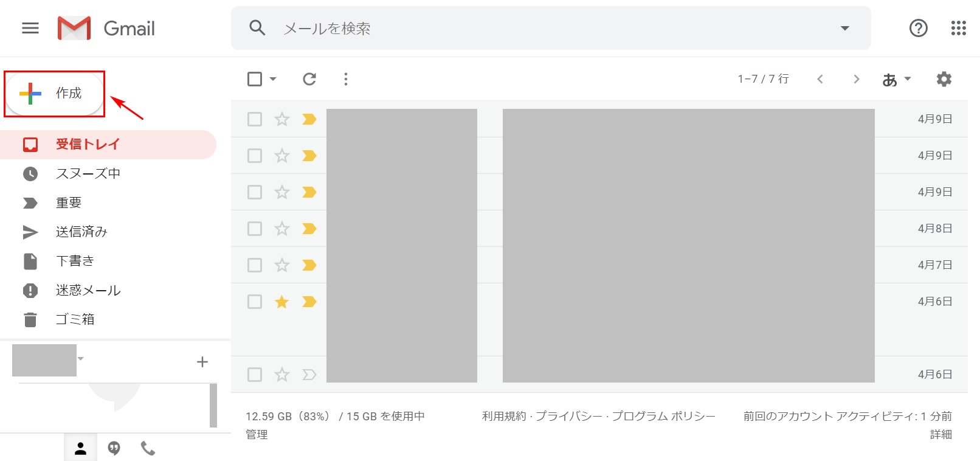The width and height of the screenshot is (980, 461).
Task: Open the phone call tab icon
Action: point(148,449)
